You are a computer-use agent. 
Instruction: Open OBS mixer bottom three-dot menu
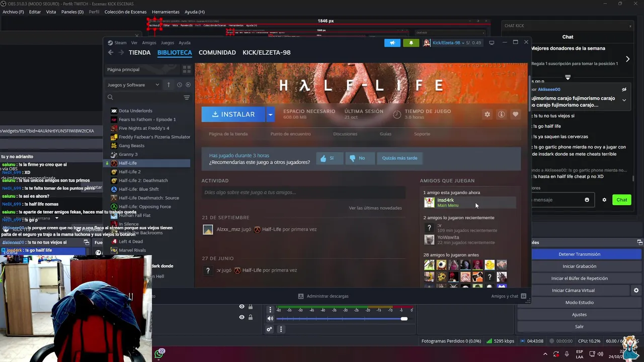[x=281, y=329]
